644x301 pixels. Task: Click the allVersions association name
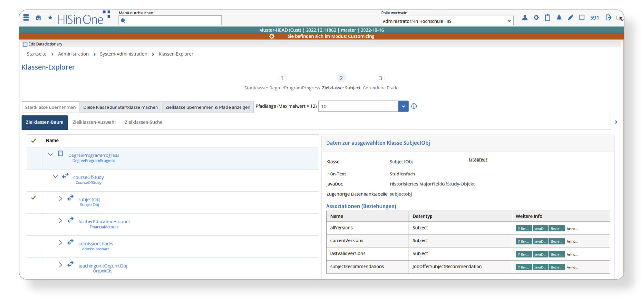[x=341, y=228]
